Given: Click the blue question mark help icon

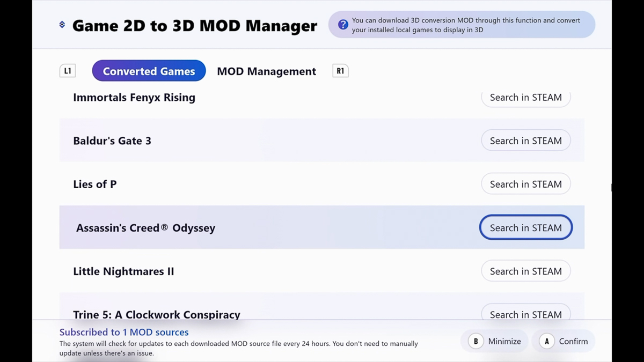Looking at the screenshot, I should [x=343, y=25].
